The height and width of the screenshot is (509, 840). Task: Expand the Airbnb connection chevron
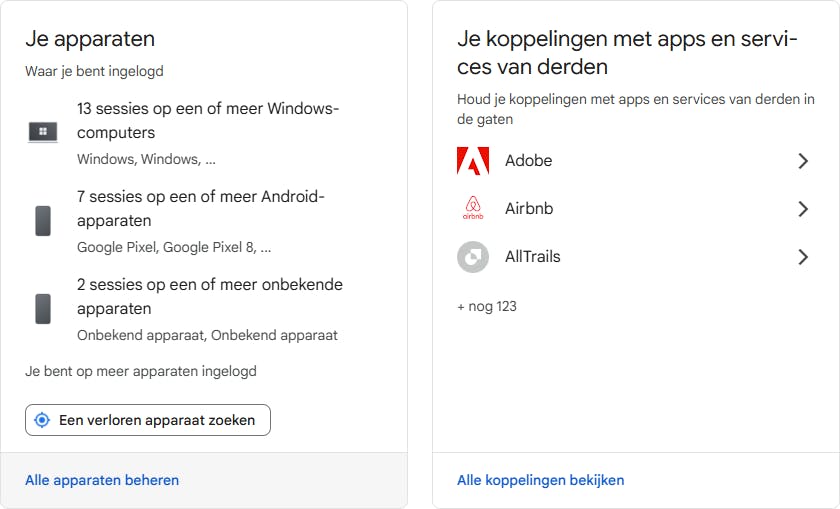(x=802, y=209)
